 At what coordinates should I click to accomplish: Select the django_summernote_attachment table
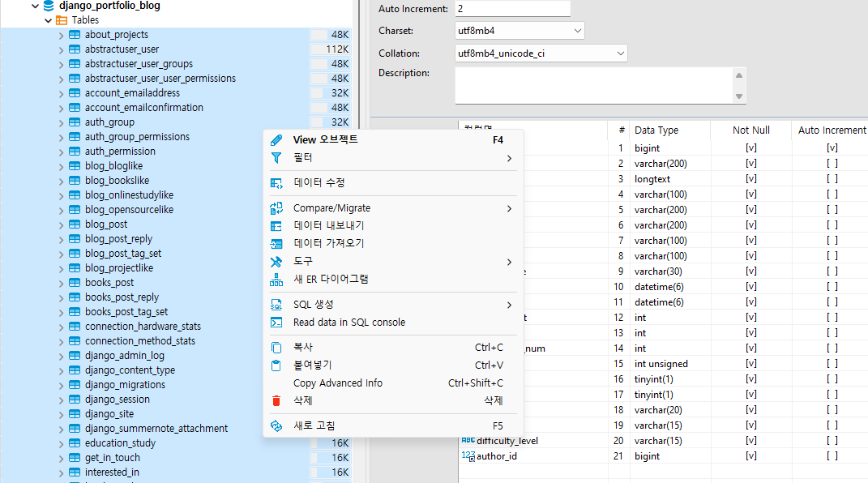pyautogui.click(x=156, y=429)
